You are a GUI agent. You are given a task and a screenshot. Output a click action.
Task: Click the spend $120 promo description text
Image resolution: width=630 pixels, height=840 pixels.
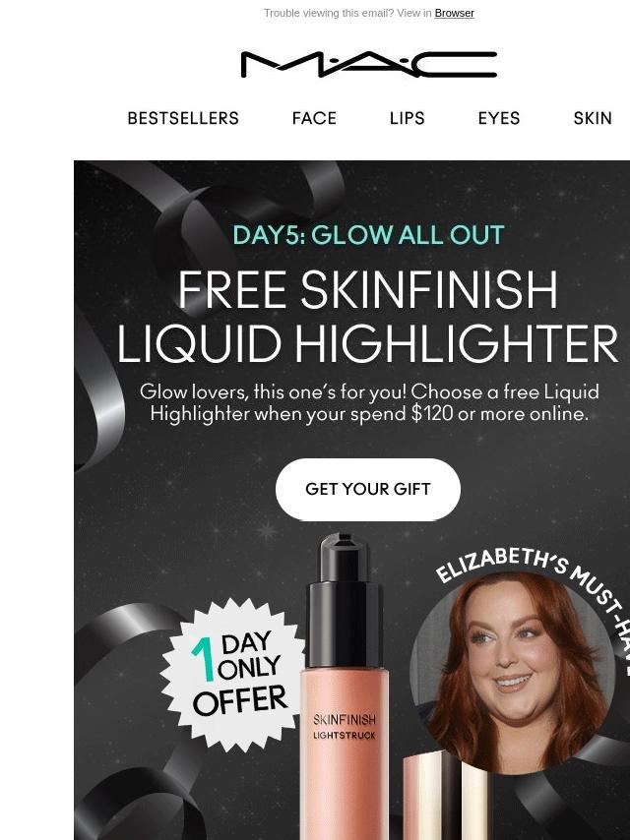369,403
